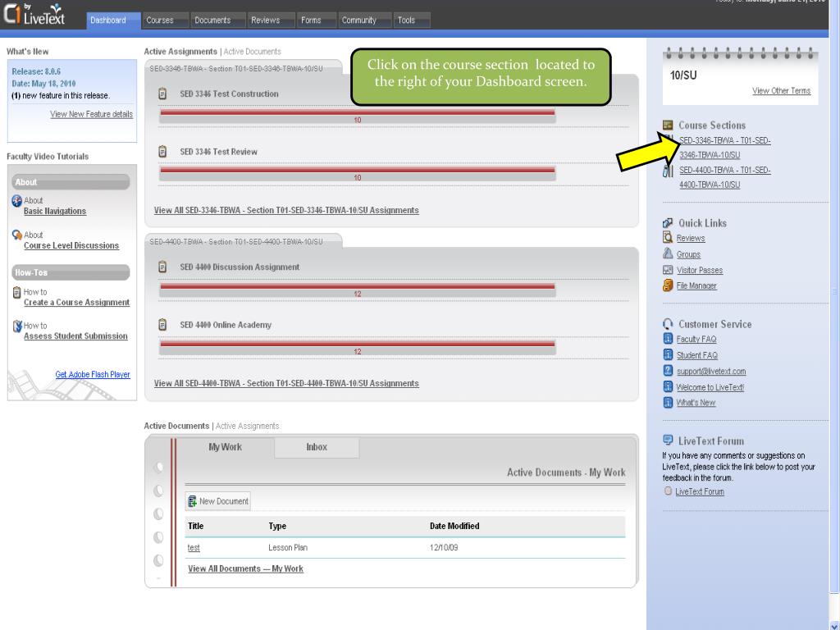Click the Course Sections header icon
Screen dimensions: 840x630
[668, 125]
